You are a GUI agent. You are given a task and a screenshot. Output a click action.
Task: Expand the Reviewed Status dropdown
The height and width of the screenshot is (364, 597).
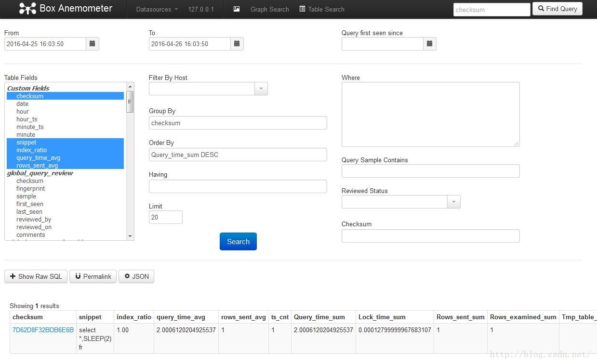[453, 202]
